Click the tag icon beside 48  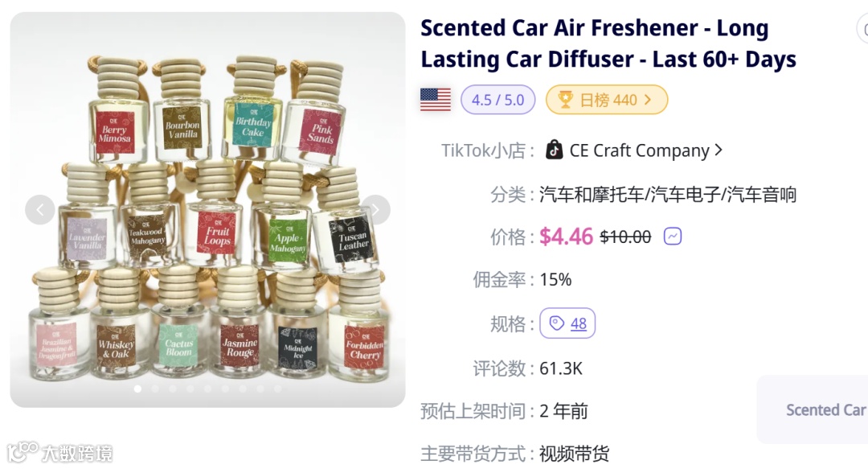pos(556,323)
